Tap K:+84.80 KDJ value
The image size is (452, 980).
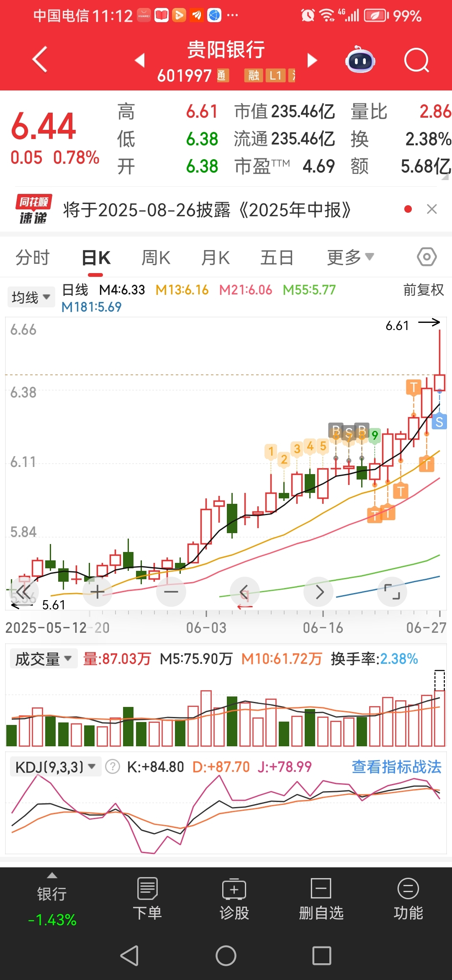155,767
